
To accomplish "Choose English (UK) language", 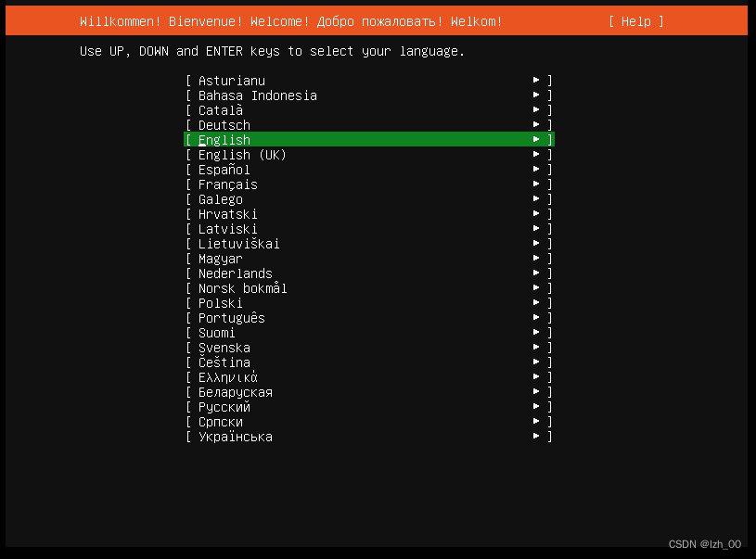I will click(369, 155).
